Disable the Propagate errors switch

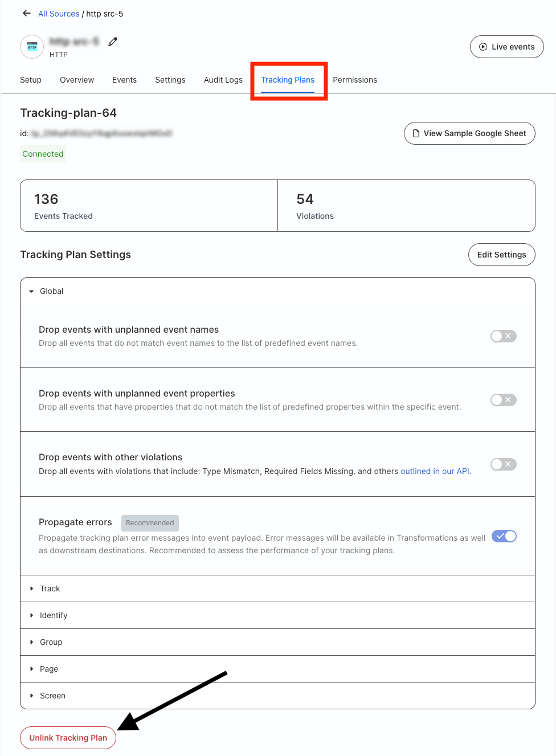tap(504, 536)
